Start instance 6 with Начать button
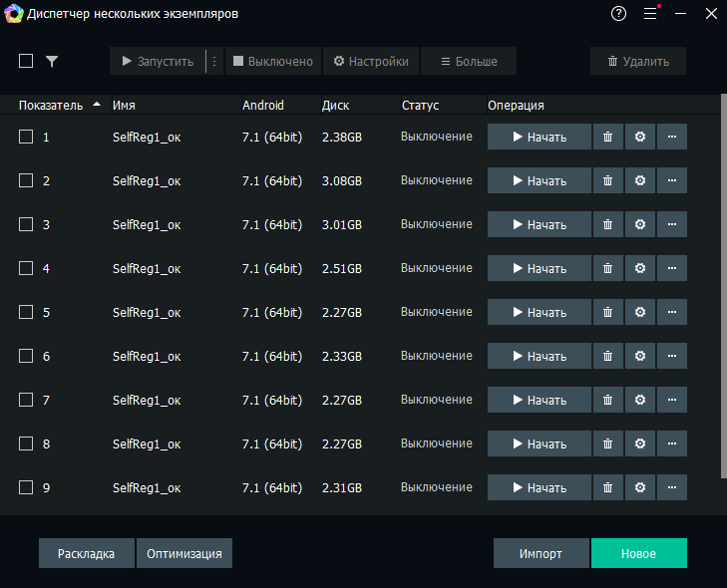 [539, 357]
